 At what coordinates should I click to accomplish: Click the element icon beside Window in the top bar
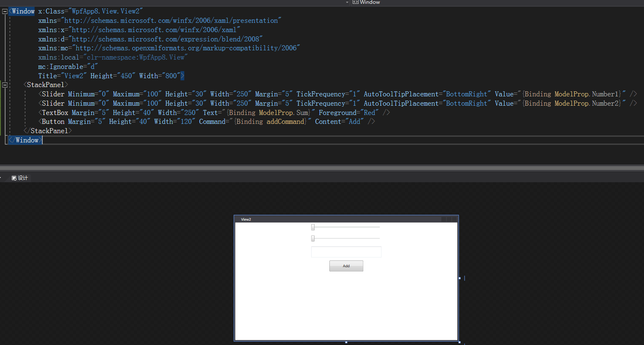[x=355, y=2]
